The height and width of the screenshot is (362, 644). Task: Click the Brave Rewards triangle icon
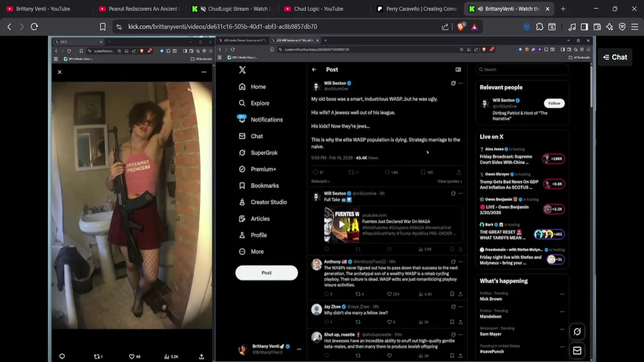coord(474,27)
